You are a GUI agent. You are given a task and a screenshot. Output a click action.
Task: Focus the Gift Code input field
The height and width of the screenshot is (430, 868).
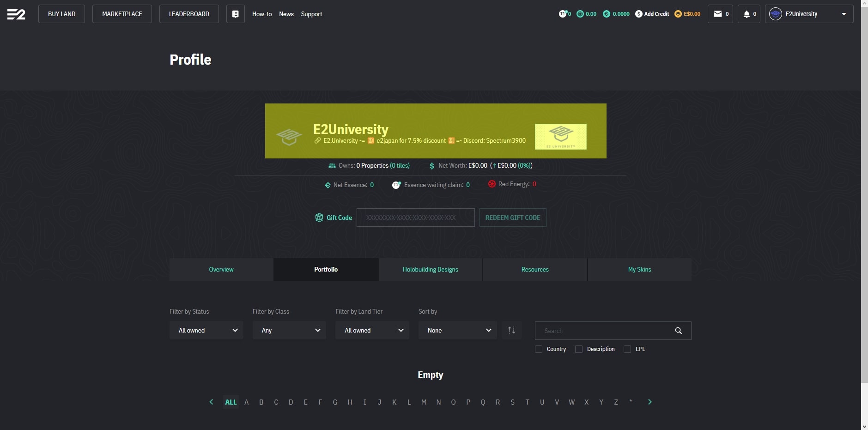415,218
